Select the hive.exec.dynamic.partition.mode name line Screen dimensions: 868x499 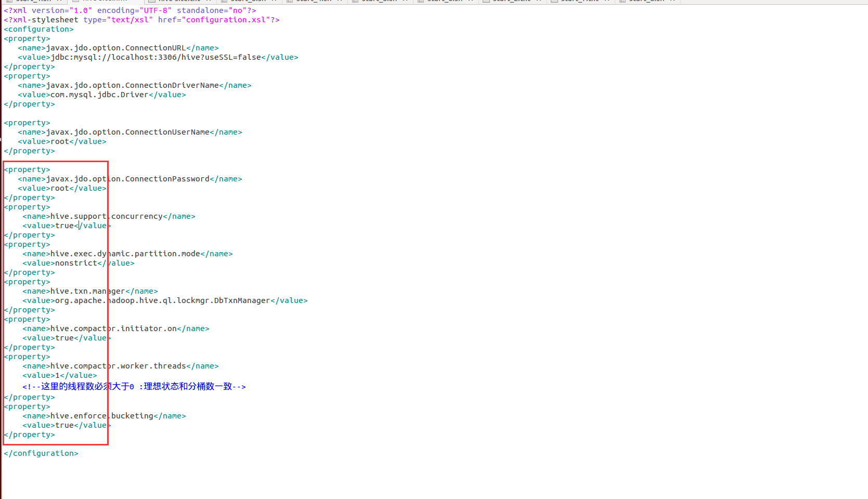pyautogui.click(x=127, y=254)
